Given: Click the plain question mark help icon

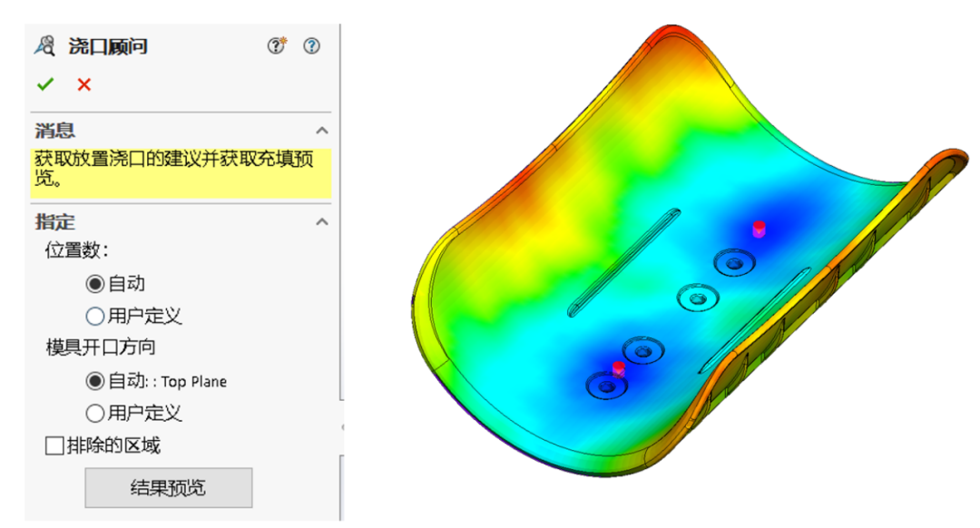Looking at the screenshot, I should (312, 46).
